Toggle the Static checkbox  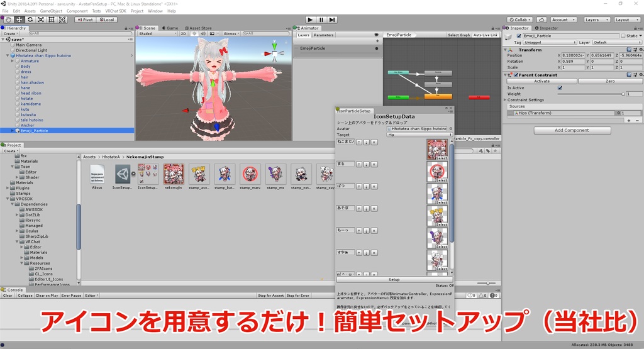click(x=623, y=36)
